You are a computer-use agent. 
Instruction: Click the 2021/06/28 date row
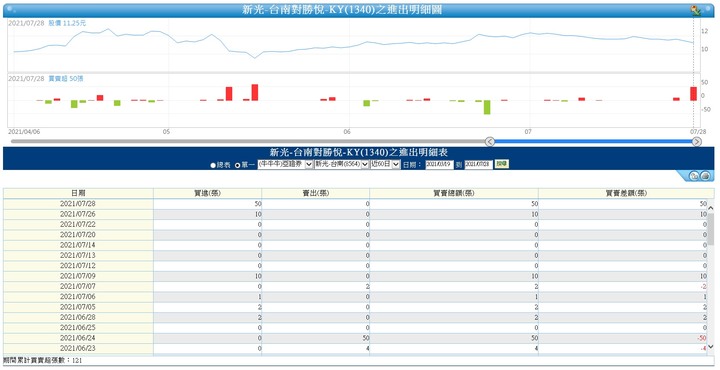tap(78, 317)
